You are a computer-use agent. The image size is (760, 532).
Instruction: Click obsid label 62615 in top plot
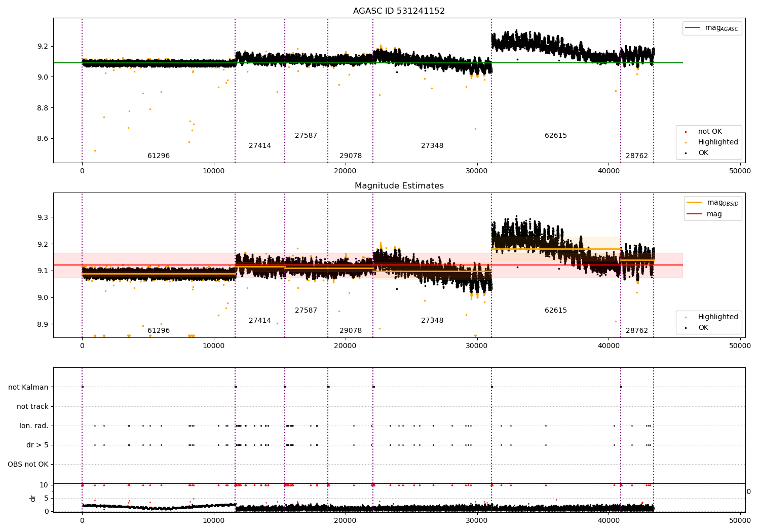pyautogui.click(x=556, y=136)
